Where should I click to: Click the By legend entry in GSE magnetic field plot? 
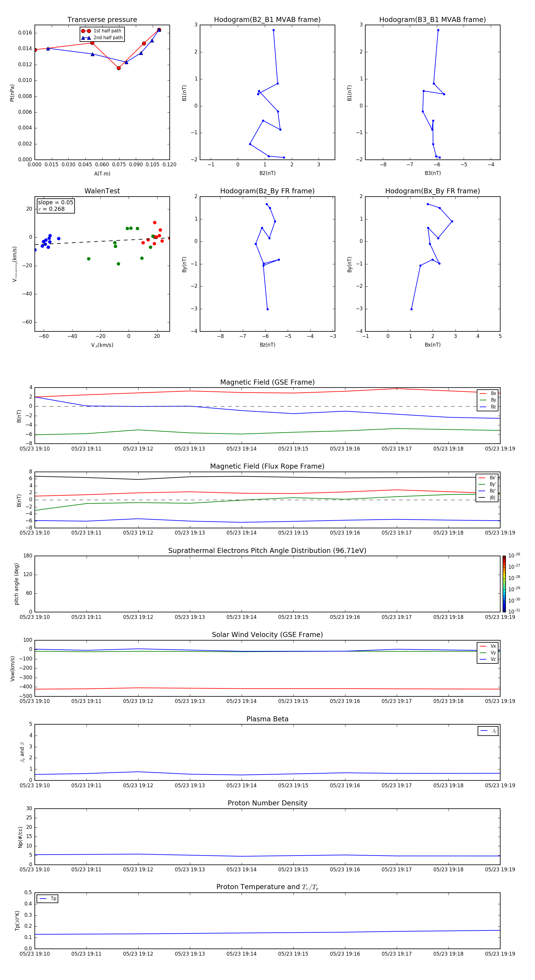click(488, 400)
